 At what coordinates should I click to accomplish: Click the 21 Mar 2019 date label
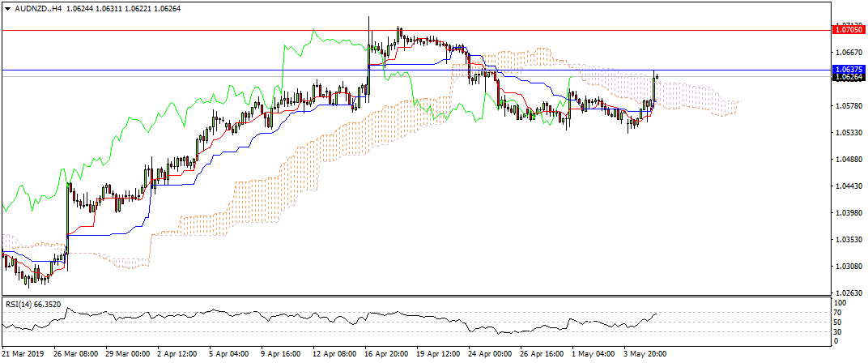click(23, 354)
